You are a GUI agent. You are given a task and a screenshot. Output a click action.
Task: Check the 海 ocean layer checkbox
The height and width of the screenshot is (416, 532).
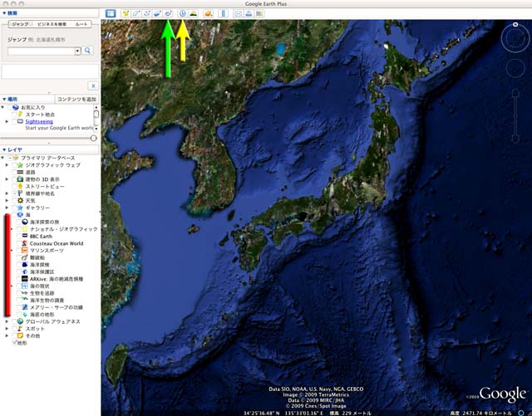tap(14, 214)
